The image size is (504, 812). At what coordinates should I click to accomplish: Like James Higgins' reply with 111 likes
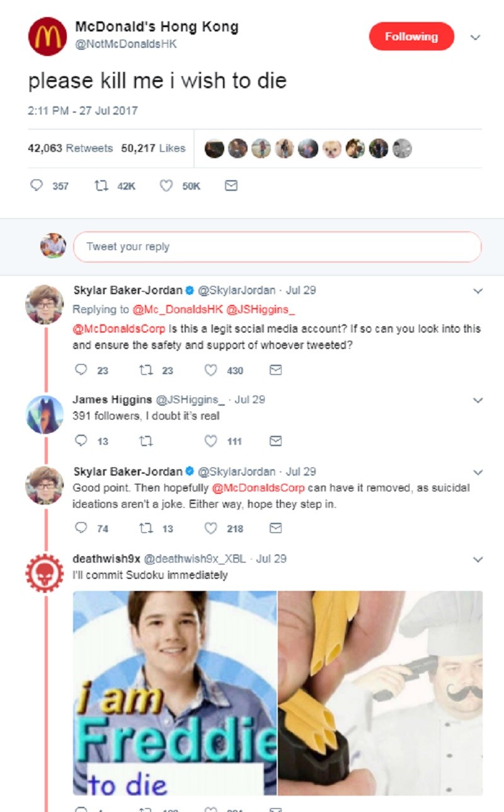tap(210, 441)
